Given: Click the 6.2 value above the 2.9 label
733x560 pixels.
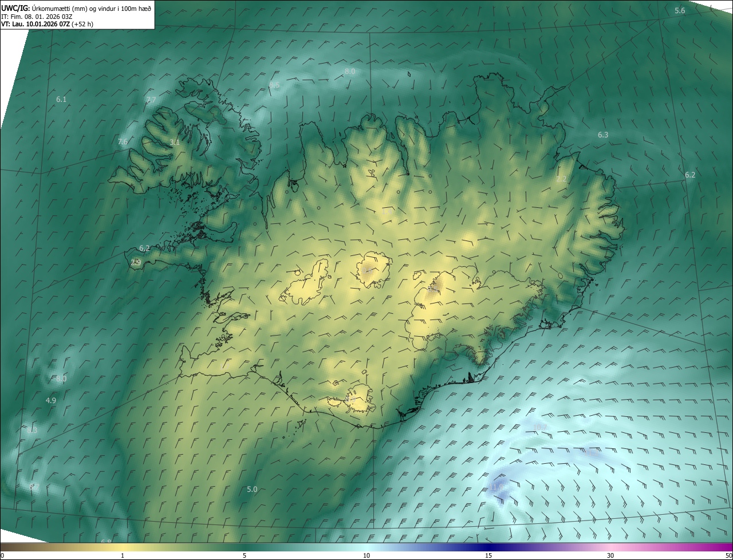Looking at the screenshot, I should (x=144, y=248).
